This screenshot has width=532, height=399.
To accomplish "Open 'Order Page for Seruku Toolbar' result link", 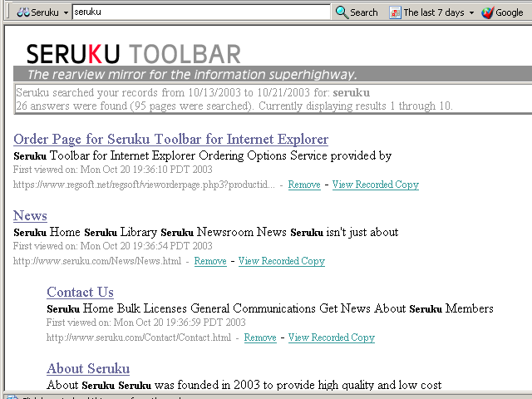I will pos(170,139).
